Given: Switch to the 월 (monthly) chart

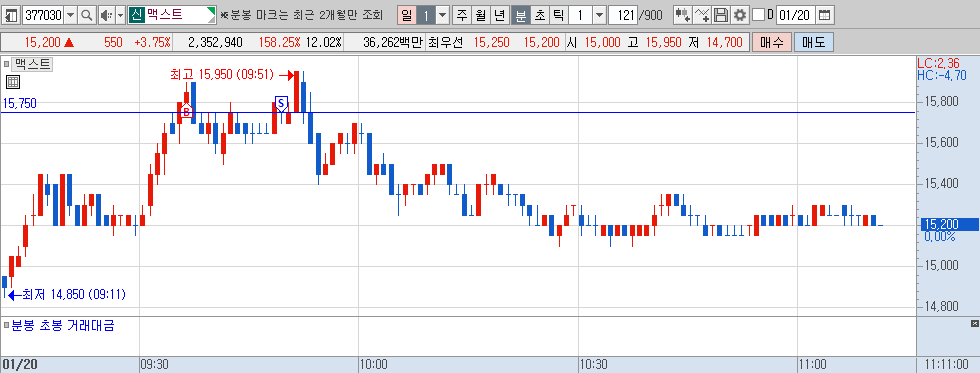Looking at the screenshot, I should coord(481,15).
